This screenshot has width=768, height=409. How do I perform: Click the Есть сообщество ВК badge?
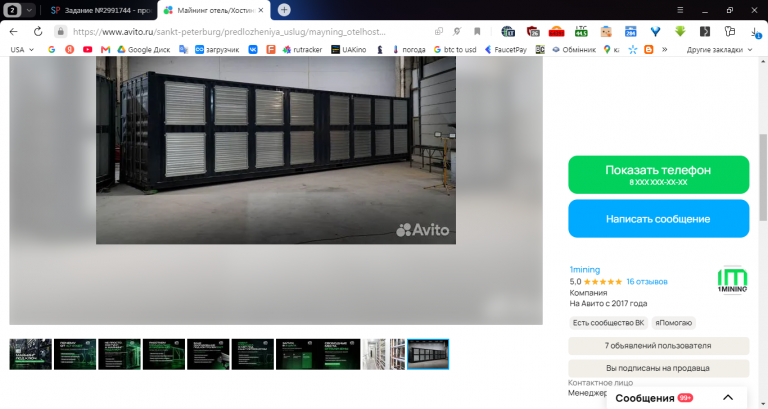pos(608,323)
